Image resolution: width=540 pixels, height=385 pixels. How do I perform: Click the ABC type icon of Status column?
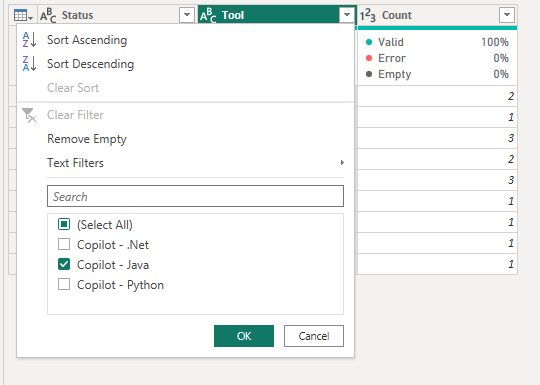pos(48,15)
